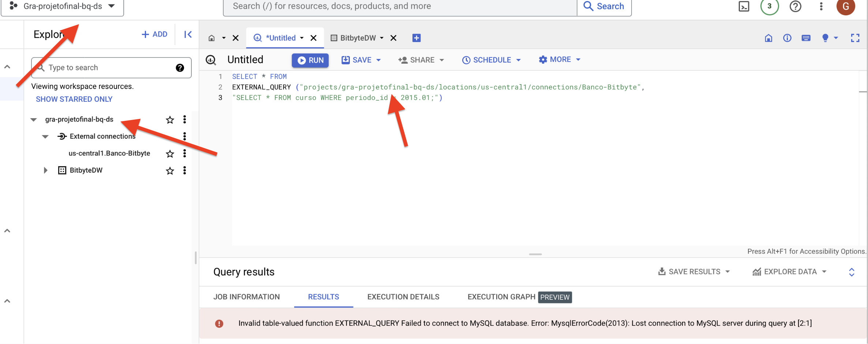Grab the editor-results pane divider handle

tap(535, 254)
